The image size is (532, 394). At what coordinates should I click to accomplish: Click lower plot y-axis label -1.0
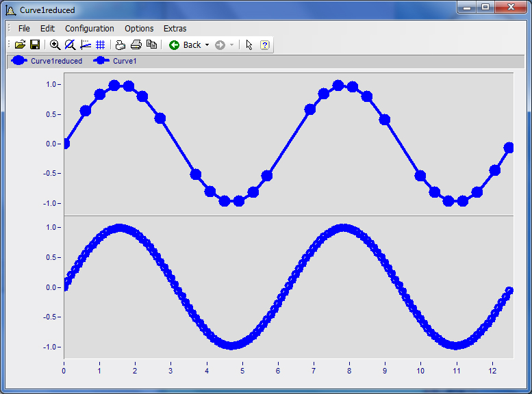coord(50,347)
